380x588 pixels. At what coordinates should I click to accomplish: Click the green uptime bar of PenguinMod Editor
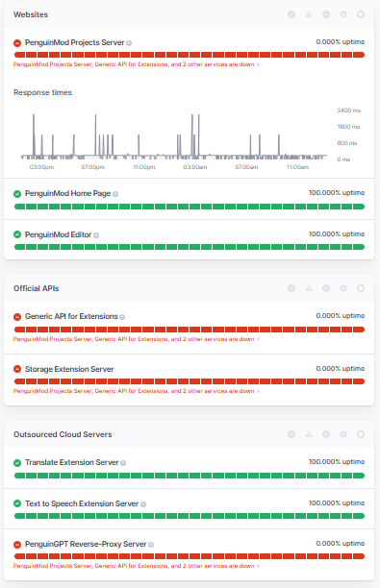click(190, 247)
